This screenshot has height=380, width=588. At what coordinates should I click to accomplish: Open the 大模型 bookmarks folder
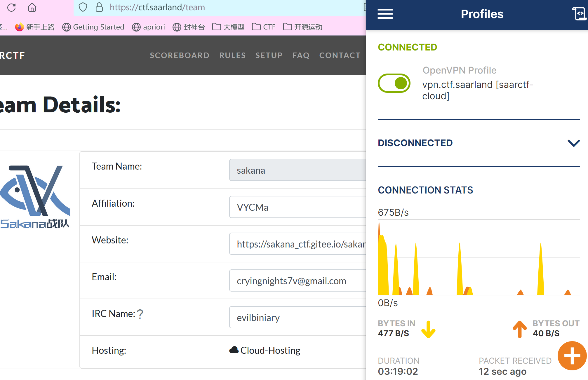tap(228, 27)
